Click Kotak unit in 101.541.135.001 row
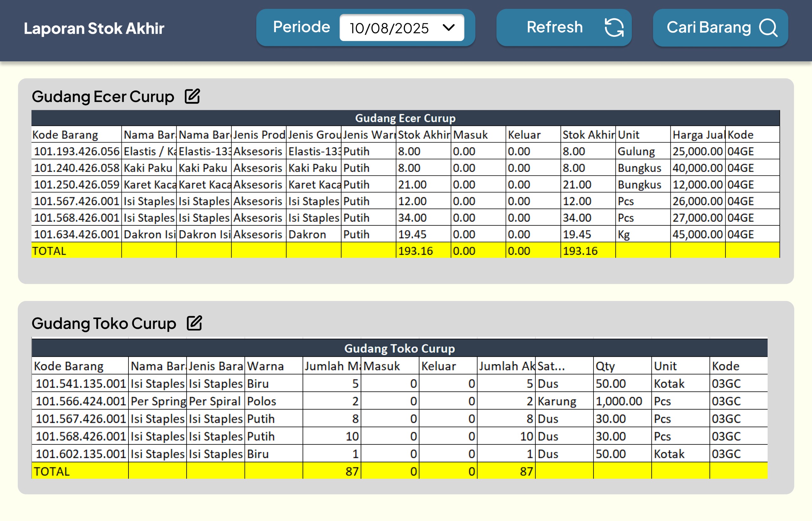This screenshot has width=812, height=521. coord(681,383)
